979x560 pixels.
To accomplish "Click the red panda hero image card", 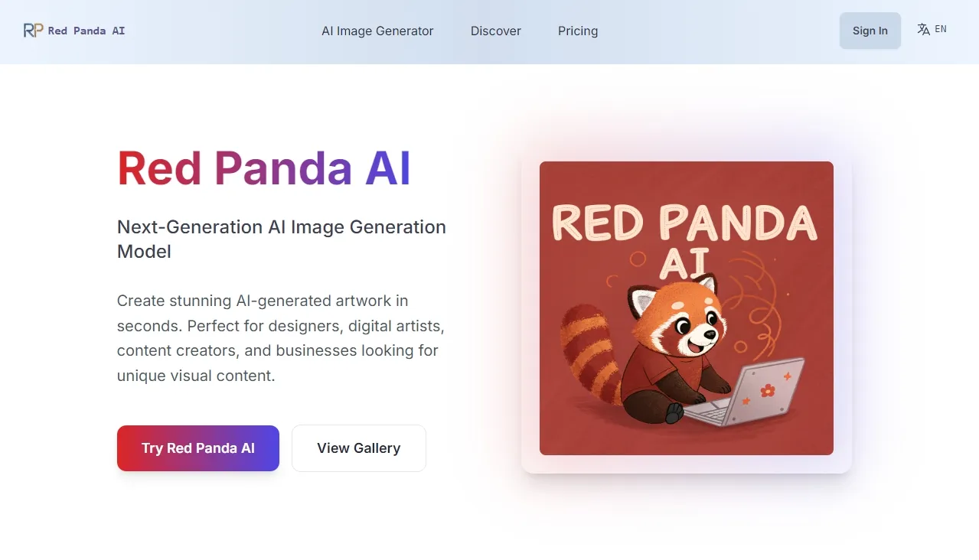I will click(x=686, y=308).
